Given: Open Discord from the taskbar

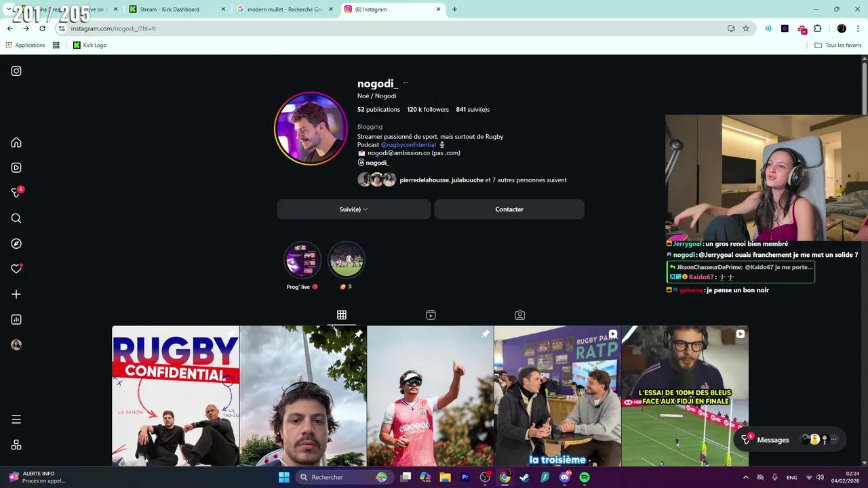Looking at the screenshot, I should pos(565,477).
